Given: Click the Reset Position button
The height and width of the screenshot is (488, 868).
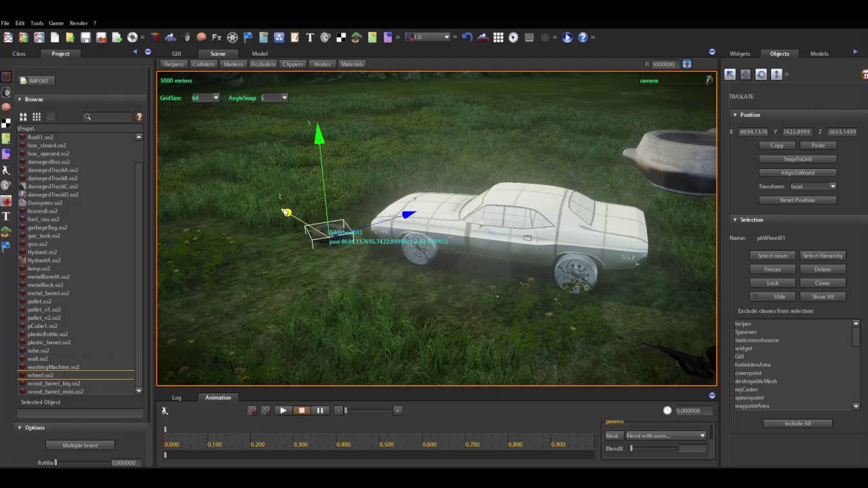Looking at the screenshot, I should tap(797, 200).
